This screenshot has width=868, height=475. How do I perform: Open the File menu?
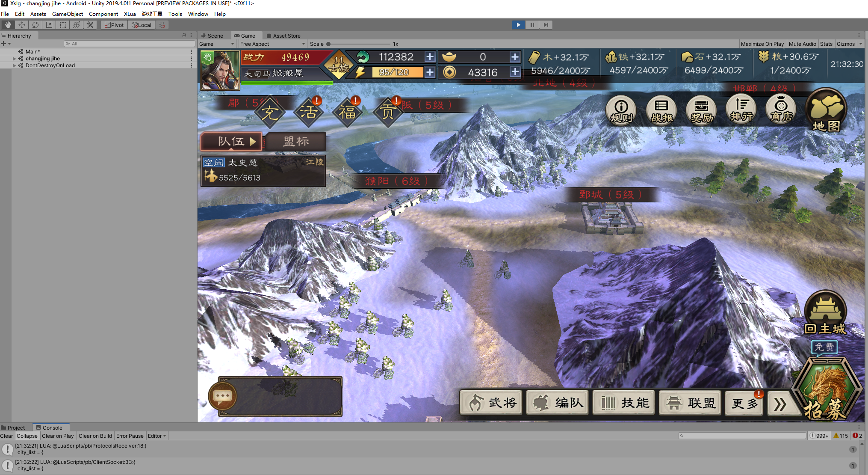tap(5, 14)
